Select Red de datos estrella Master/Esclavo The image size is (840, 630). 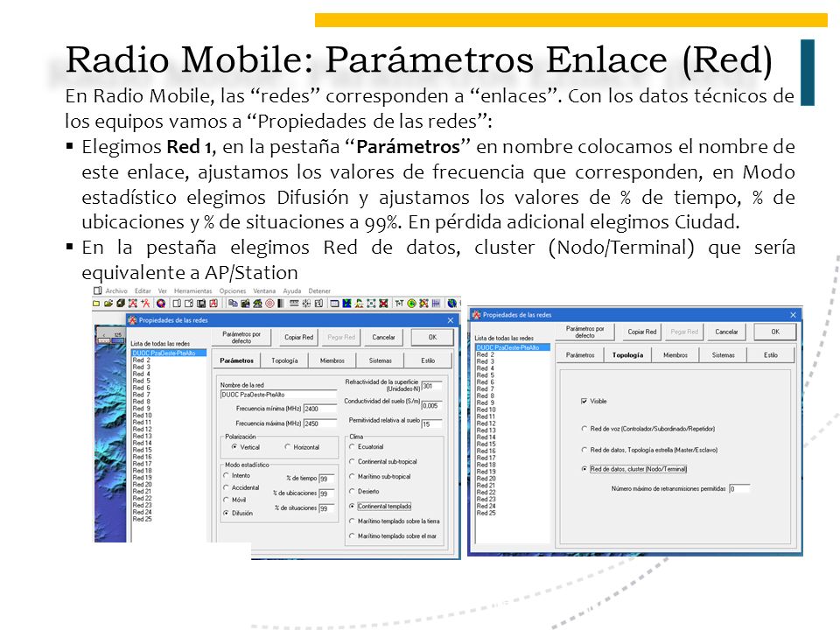pos(584,450)
